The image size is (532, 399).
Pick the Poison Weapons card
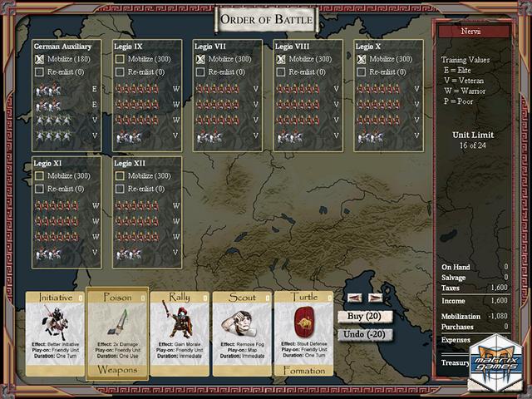click(x=117, y=332)
